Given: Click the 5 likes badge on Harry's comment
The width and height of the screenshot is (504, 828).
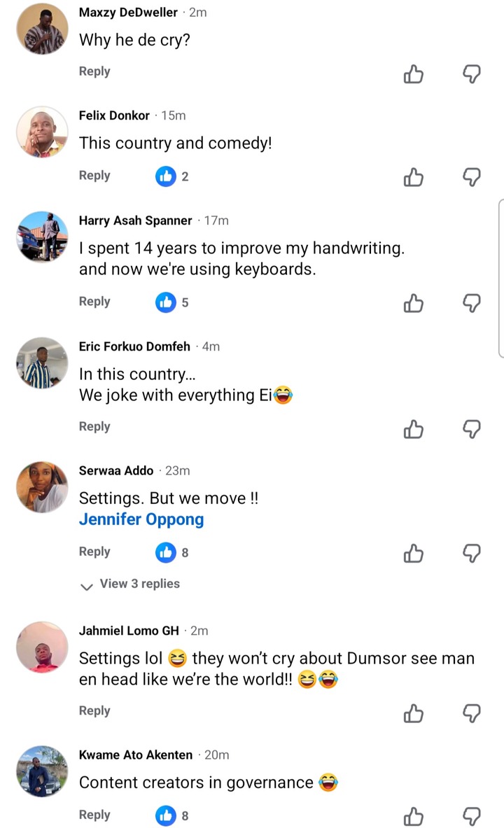Looking at the screenshot, I should click(x=172, y=302).
